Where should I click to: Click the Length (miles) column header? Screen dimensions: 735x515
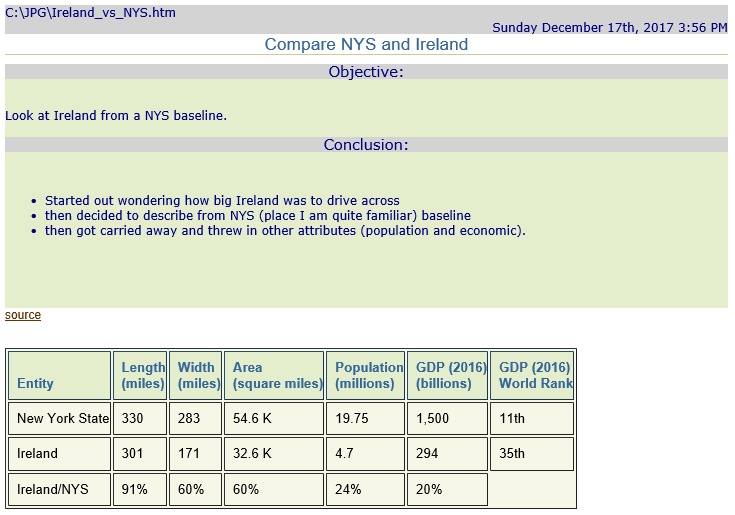[x=140, y=375]
